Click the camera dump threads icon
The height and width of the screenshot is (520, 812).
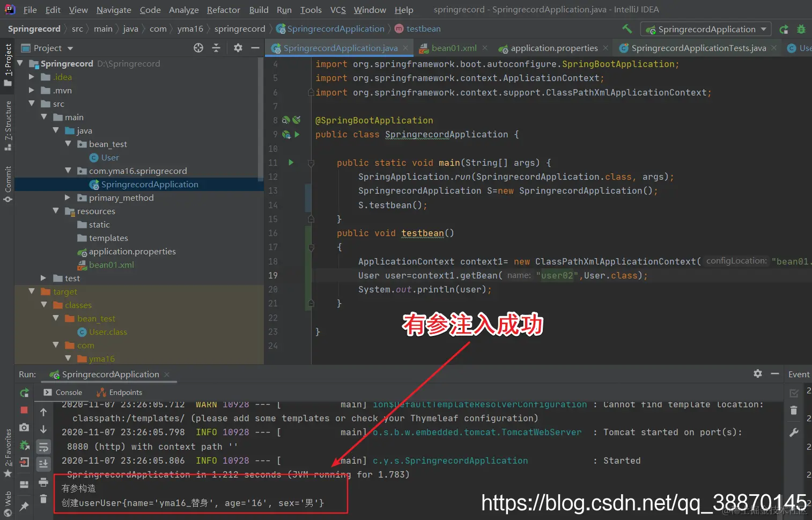(24, 427)
